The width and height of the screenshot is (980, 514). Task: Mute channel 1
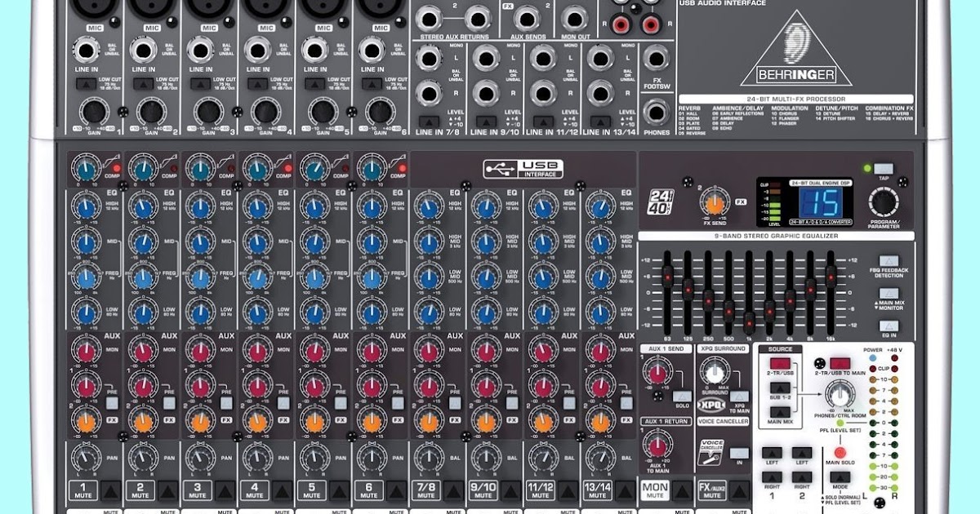click(112, 490)
